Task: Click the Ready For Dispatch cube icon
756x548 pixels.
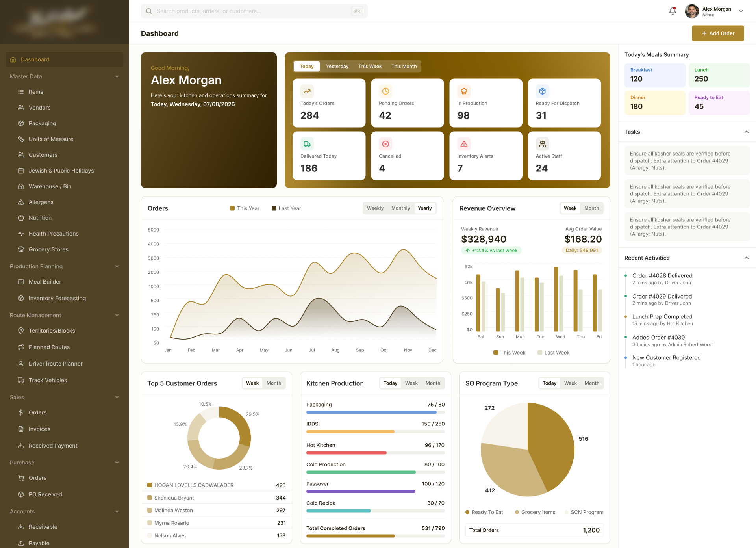Action: [x=542, y=91]
